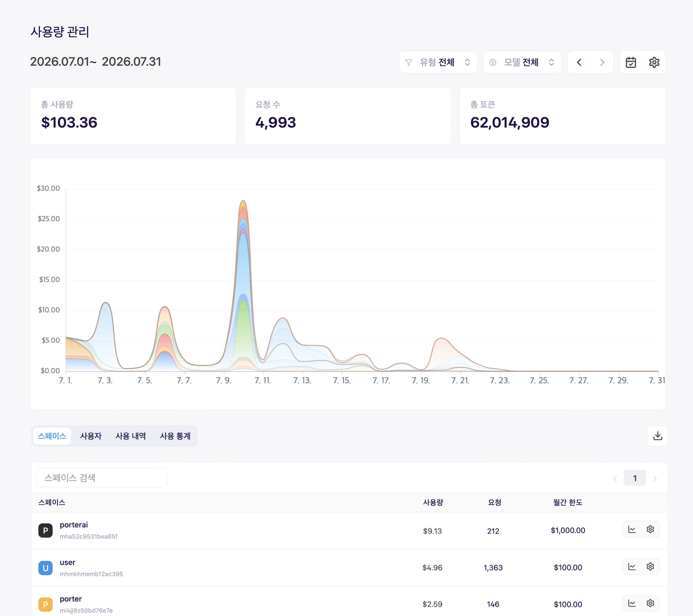View usage chart for porter space
This screenshot has height=616, width=693.
[632, 603]
